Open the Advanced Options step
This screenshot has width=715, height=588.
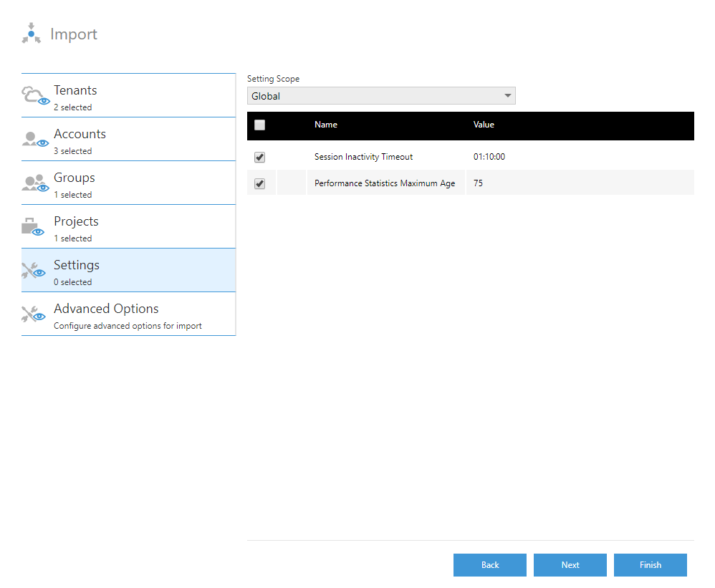click(128, 314)
